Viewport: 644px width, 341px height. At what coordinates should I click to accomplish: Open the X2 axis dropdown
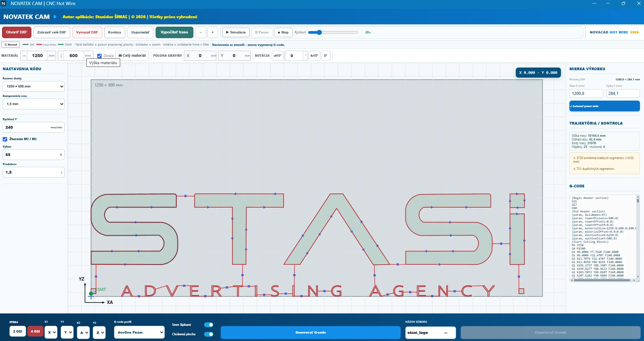[83, 333]
